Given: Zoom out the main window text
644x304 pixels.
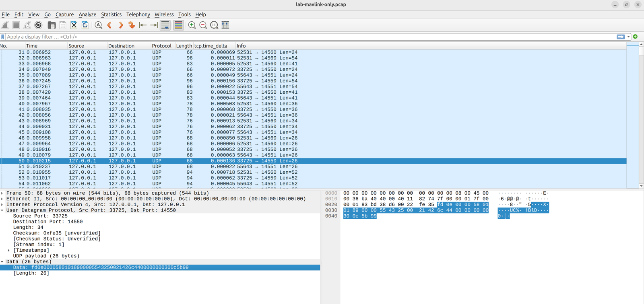Looking at the screenshot, I should tap(203, 25).
